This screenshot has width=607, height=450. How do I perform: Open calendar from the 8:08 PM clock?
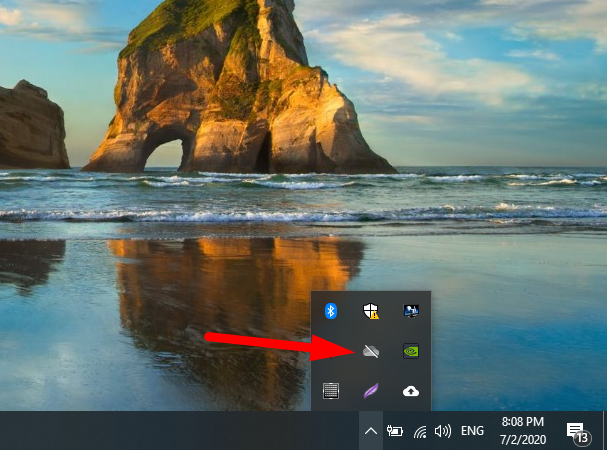pos(521,431)
